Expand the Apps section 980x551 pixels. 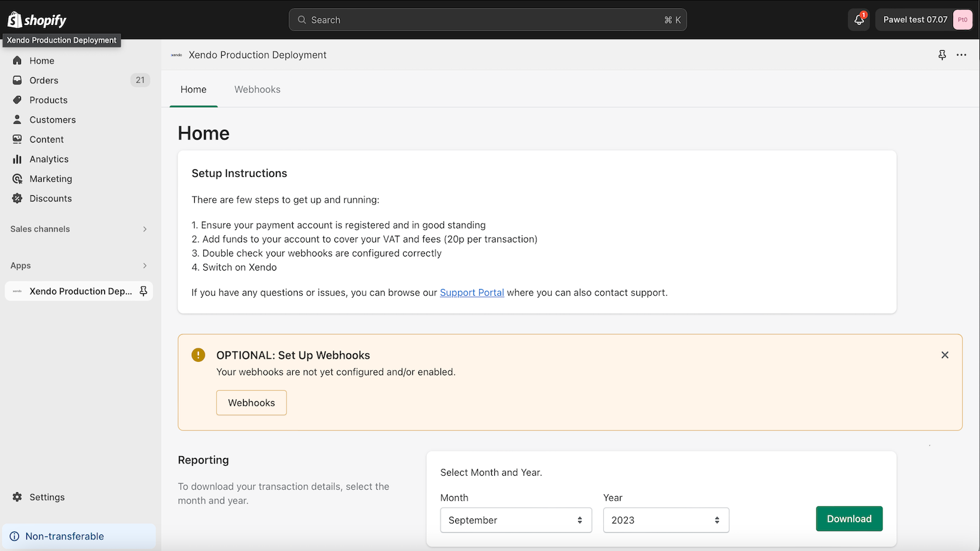(x=79, y=266)
